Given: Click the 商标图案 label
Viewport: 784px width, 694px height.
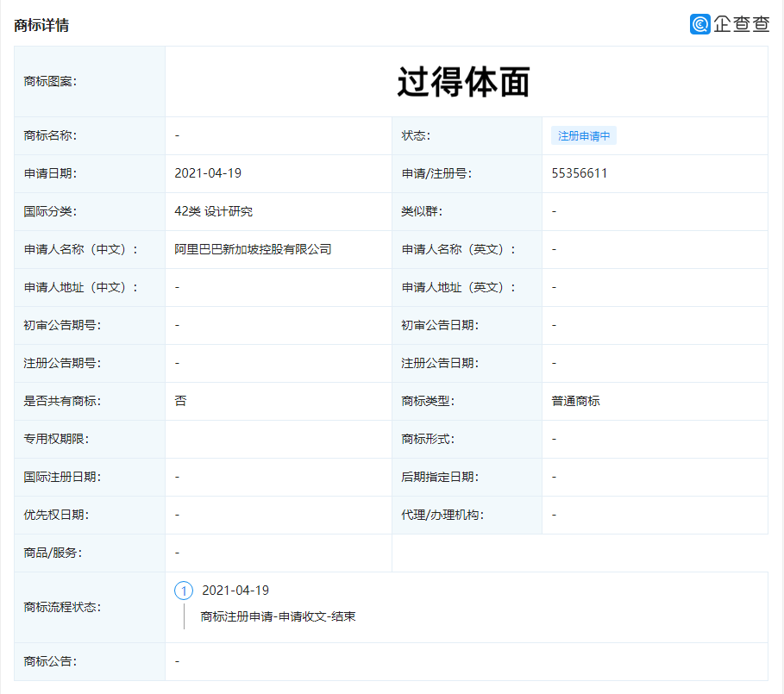Looking at the screenshot, I should point(50,81).
